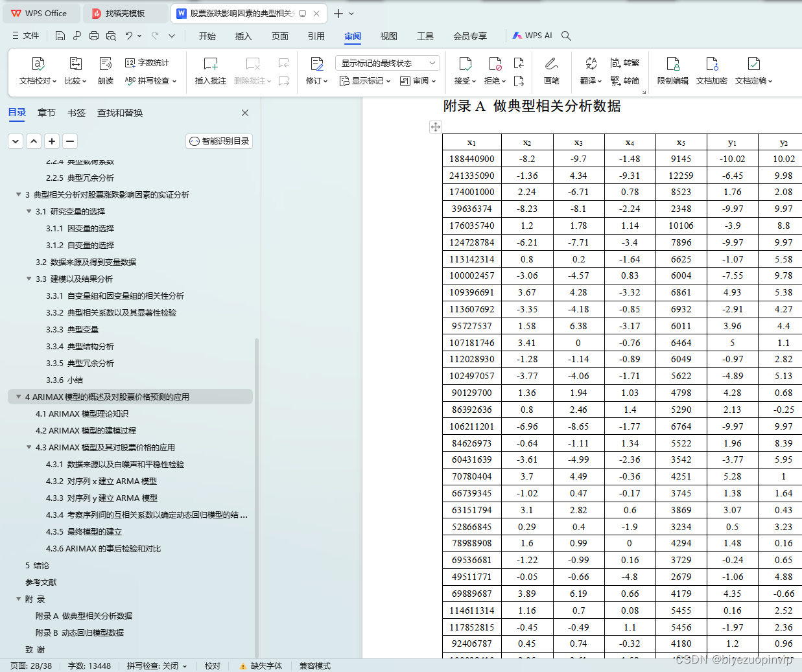This screenshot has height=672, width=802.
Task: Collapse the 3.3 建模以及结果分析 node
Action: [29, 279]
